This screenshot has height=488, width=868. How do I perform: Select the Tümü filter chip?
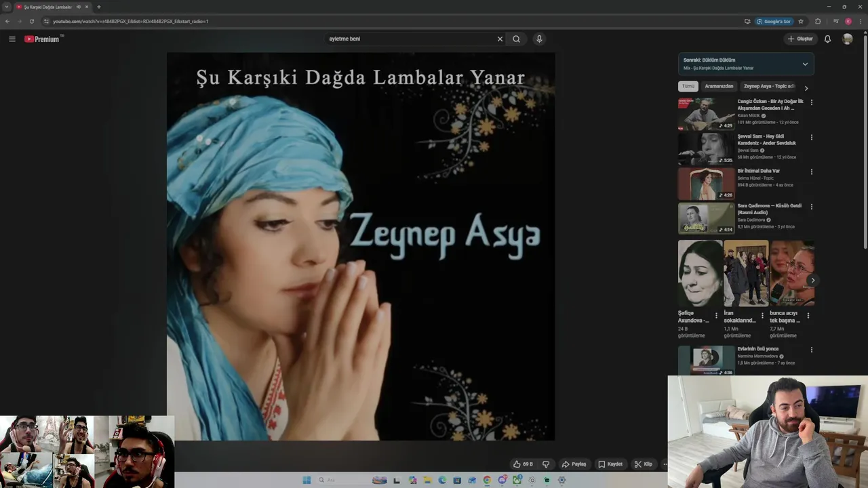coord(688,86)
